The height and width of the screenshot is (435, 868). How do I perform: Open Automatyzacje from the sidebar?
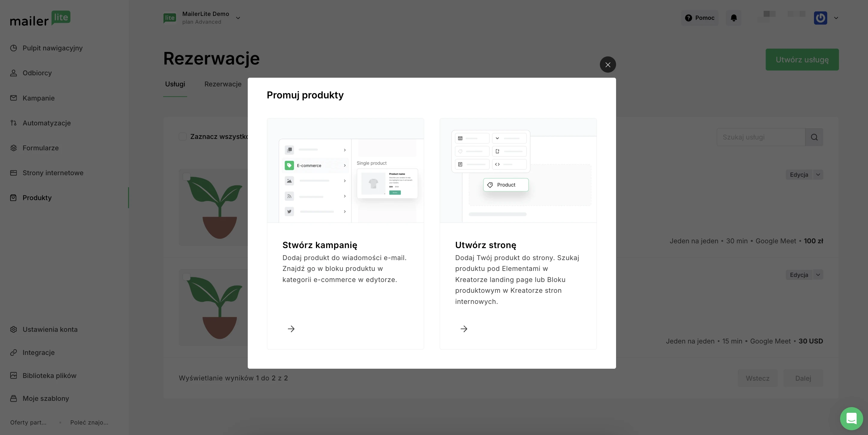pos(46,123)
